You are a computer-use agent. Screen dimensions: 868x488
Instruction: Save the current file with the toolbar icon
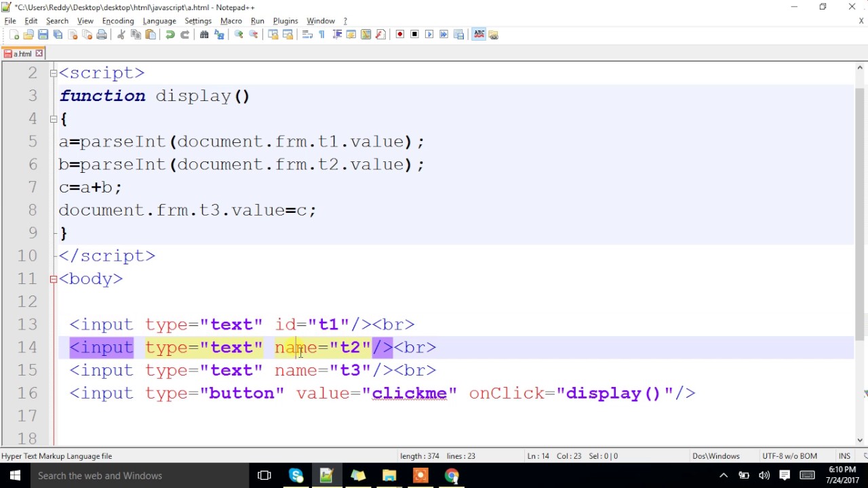tap(43, 35)
